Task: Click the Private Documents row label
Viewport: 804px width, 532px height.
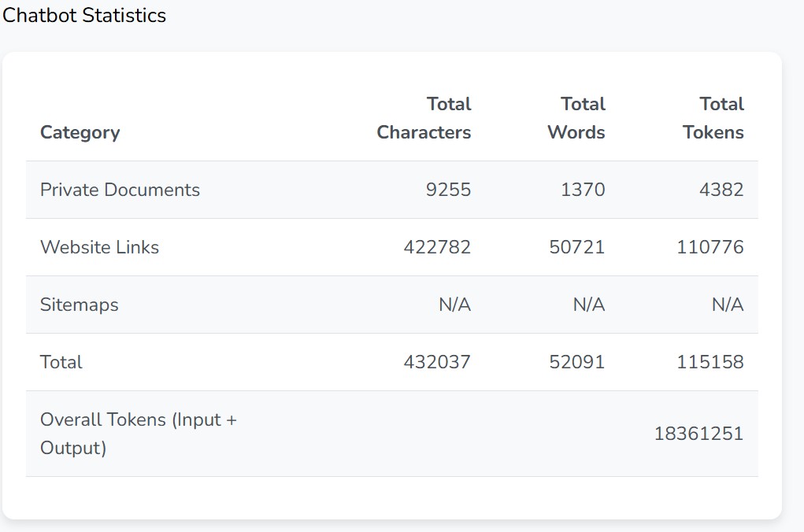Action: (120, 190)
